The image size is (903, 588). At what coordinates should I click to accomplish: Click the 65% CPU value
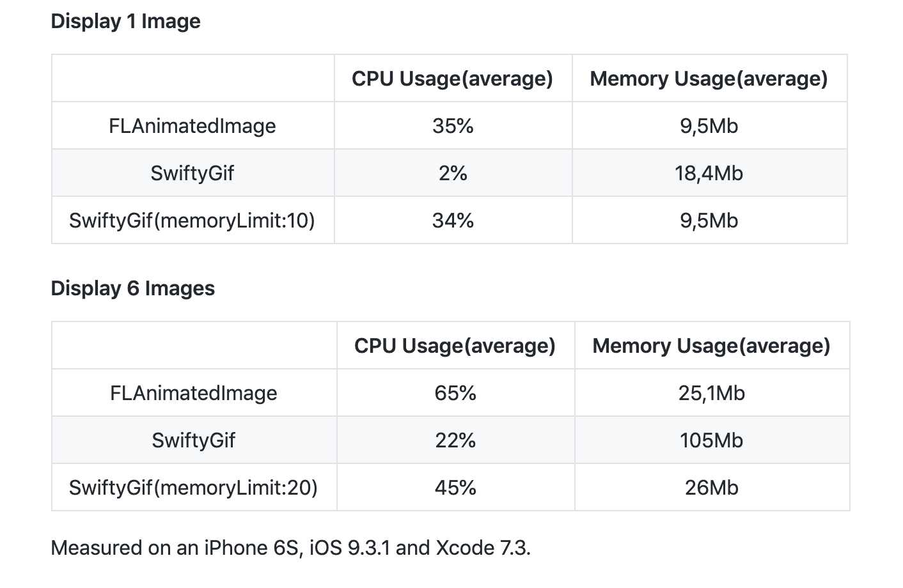pyautogui.click(x=455, y=393)
